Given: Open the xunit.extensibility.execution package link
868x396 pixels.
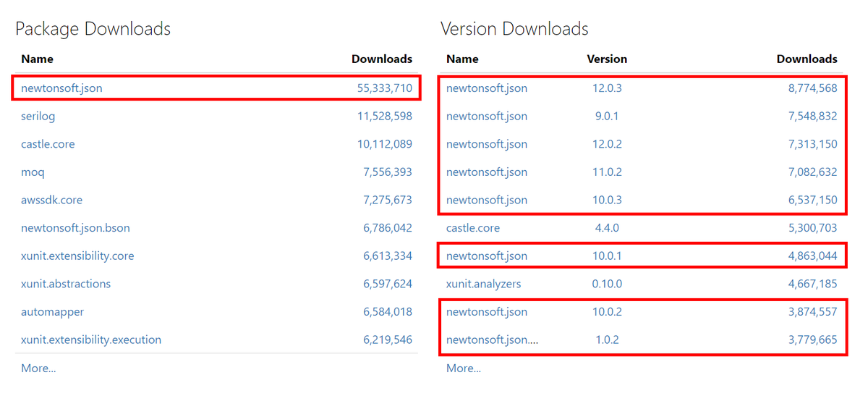Looking at the screenshot, I should (x=91, y=340).
